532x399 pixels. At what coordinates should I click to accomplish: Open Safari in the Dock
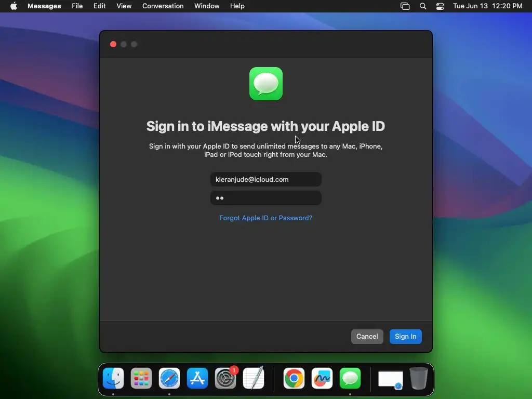(169, 378)
